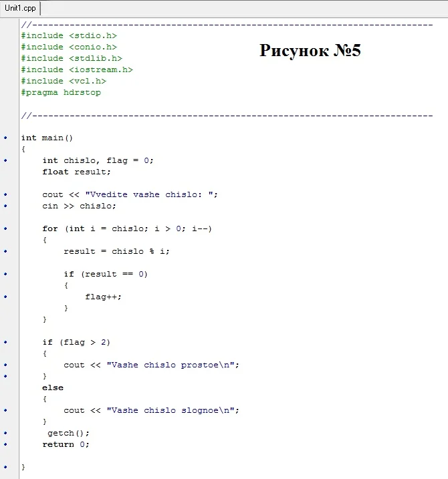Click the 'for (int i = chislo; i > 0; i--)' line

(127, 228)
